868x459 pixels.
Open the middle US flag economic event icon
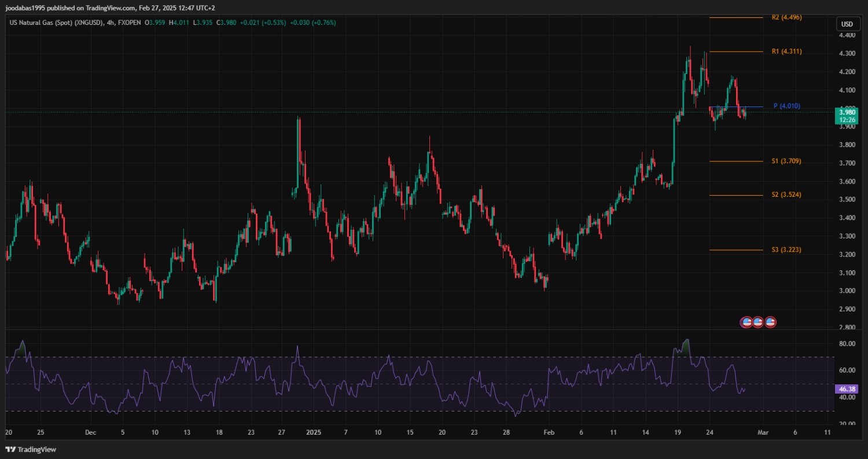(758, 322)
